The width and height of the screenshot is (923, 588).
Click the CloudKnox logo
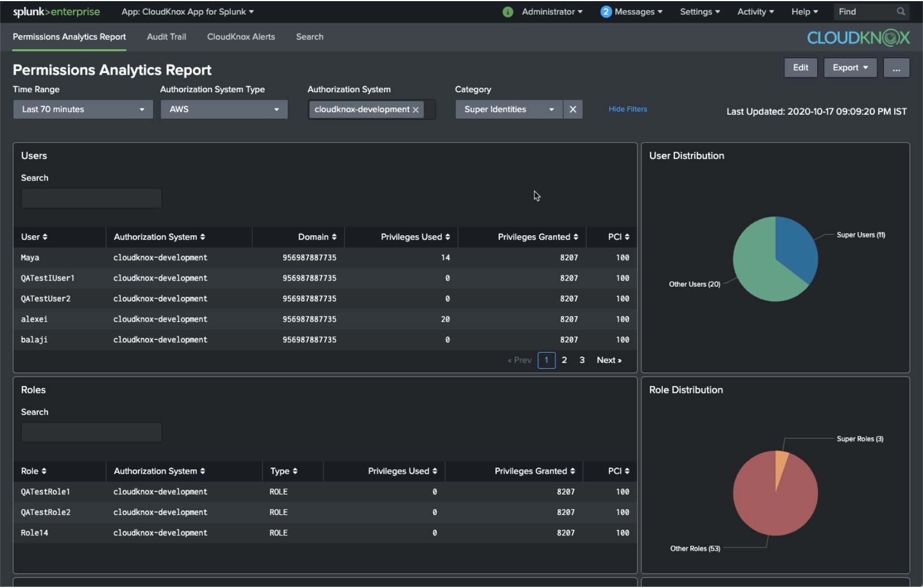858,38
